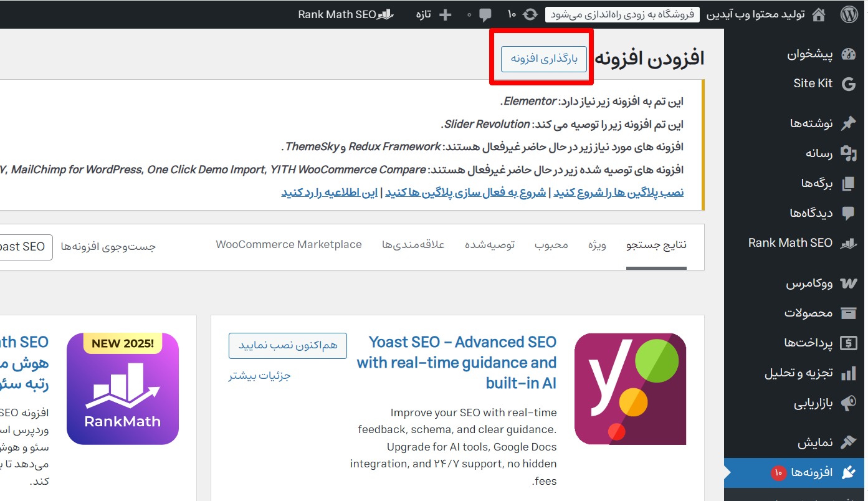Switch to the محبوب tab

point(551,245)
